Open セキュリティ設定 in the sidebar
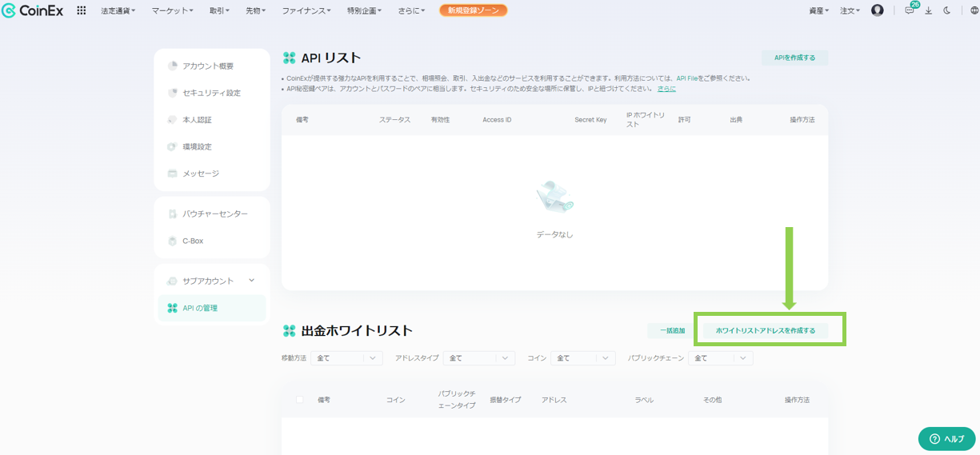The image size is (980, 455). point(211,93)
